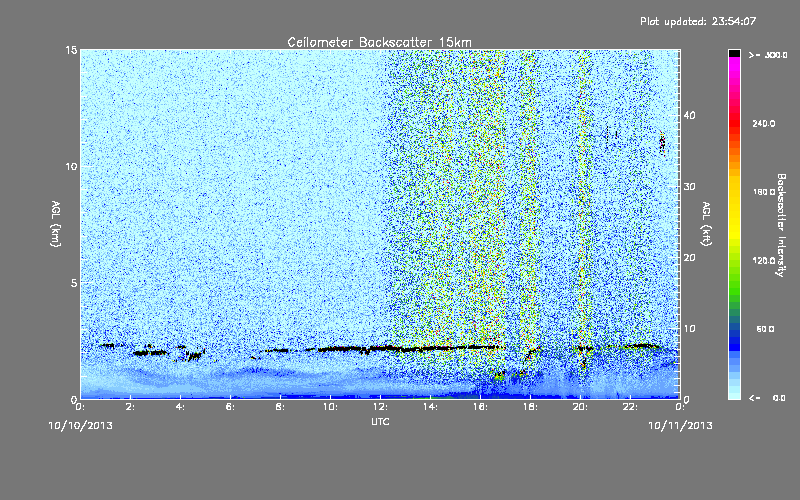800x500 pixels.
Task: Click the 40 tick on the kft axis
Action: [x=689, y=116]
